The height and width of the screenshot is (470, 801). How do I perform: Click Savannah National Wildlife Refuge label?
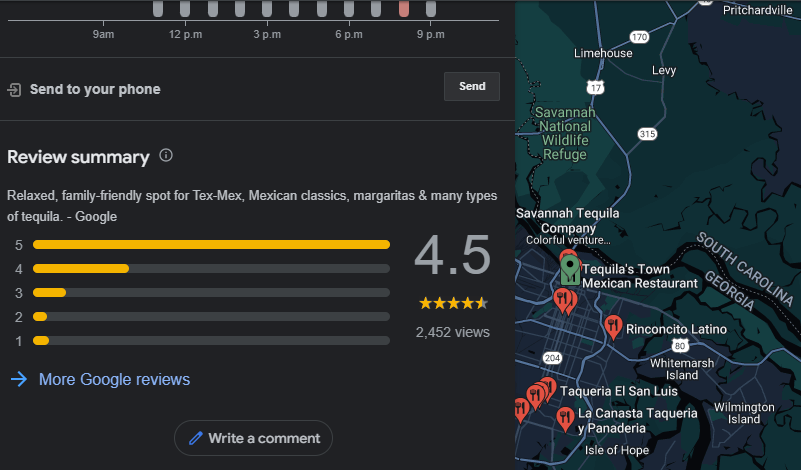565,133
